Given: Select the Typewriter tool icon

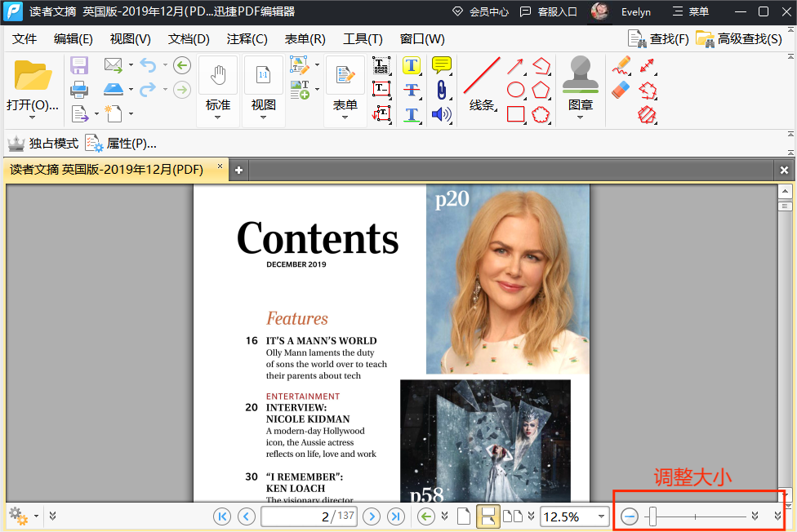Looking at the screenshot, I should [381, 65].
